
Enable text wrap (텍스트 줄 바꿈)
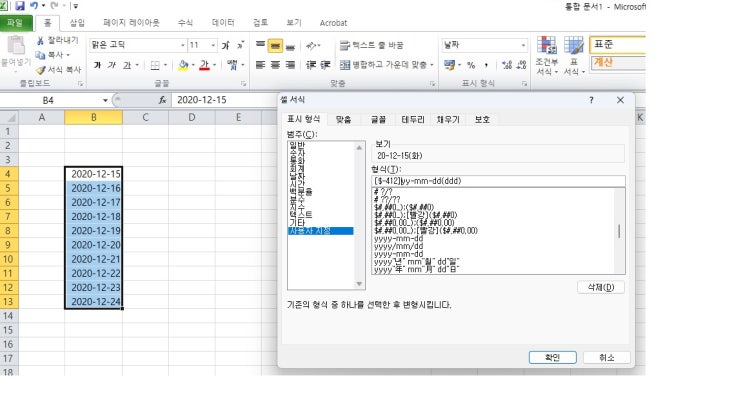(x=371, y=45)
